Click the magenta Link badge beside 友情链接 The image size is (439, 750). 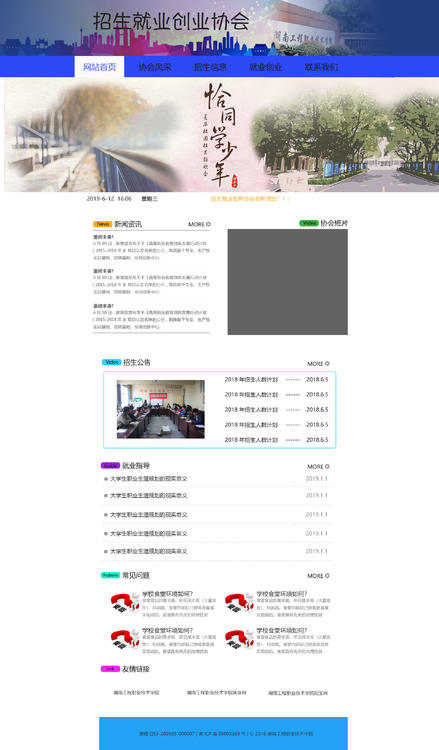(110, 669)
